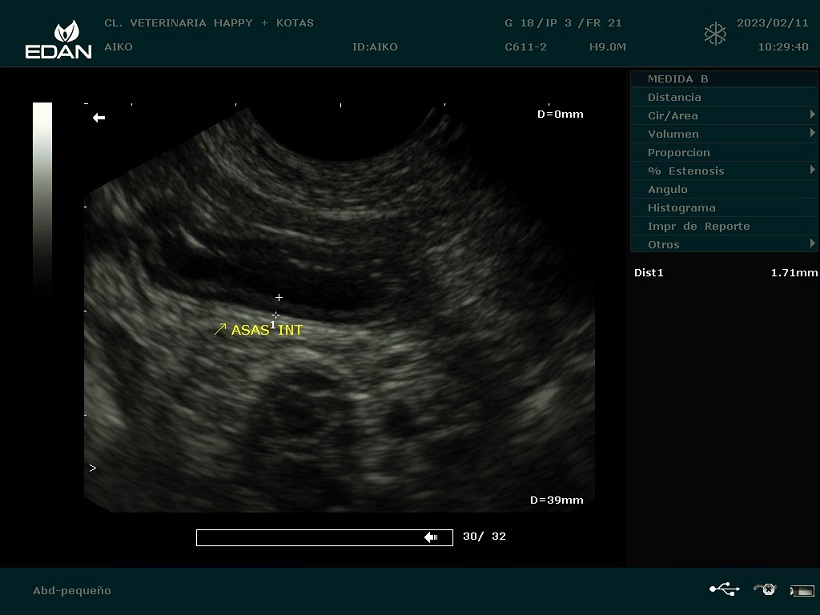Click the AIKO patient name
The height and width of the screenshot is (615, 820).
pyautogui.click(x=118, y=47)
